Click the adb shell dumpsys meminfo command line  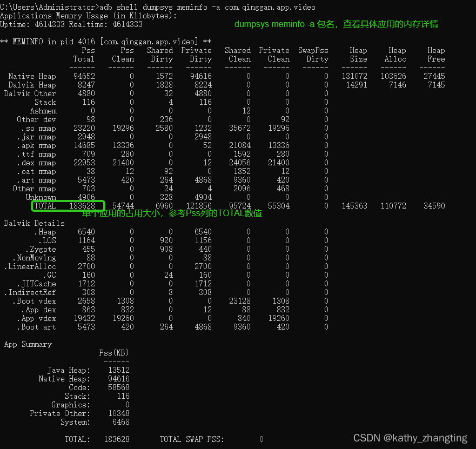(x=158, y=7)
